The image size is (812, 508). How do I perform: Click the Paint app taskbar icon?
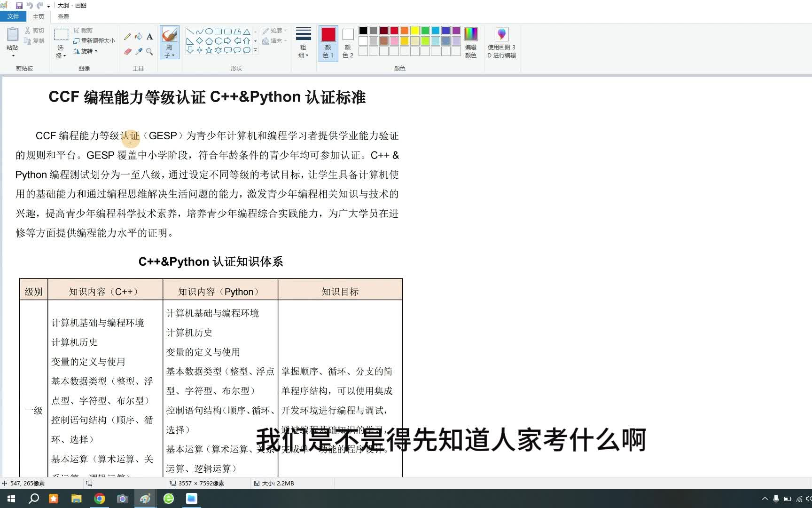pos(145,499)
